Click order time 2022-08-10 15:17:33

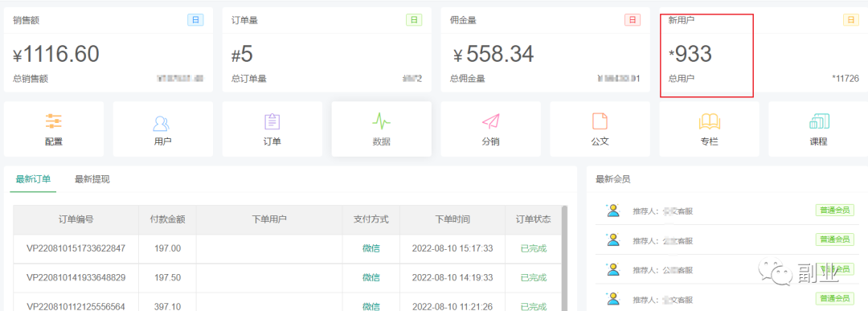(452, 248)
